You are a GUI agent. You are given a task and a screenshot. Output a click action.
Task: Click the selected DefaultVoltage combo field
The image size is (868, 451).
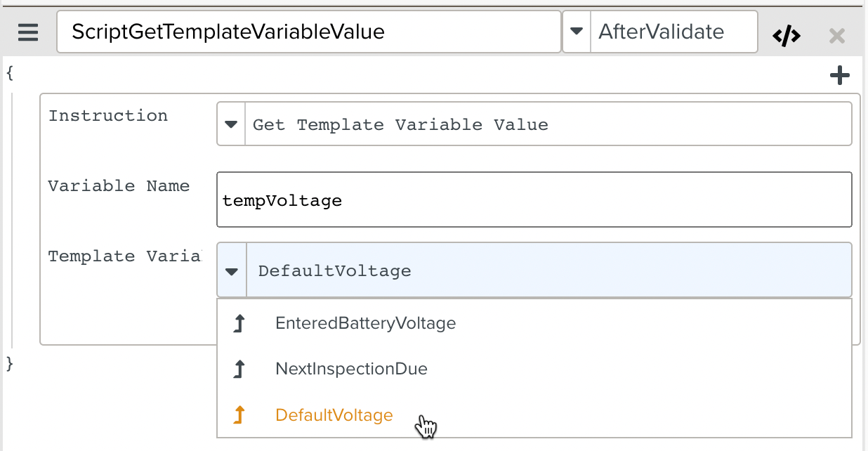pyautogui.click(x=548, y=271)
